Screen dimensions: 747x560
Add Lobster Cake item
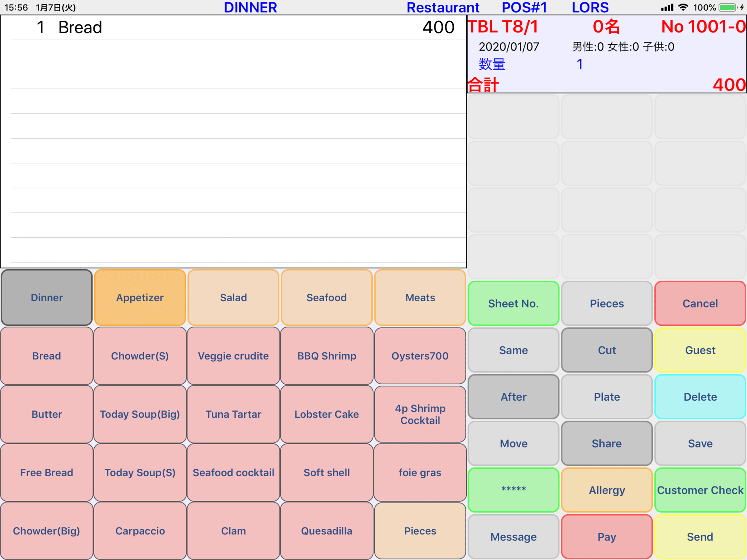point(326,414)
